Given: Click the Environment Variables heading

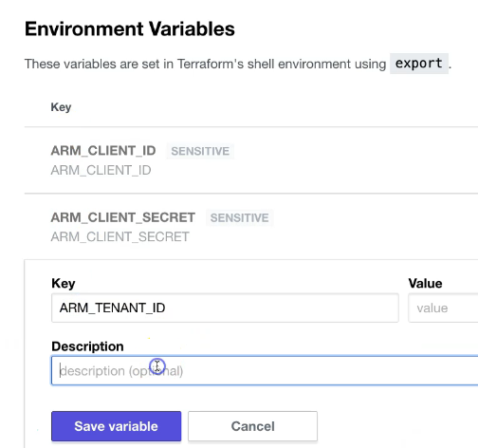Looking at the screenshot, I should click(x=130, y=28).
